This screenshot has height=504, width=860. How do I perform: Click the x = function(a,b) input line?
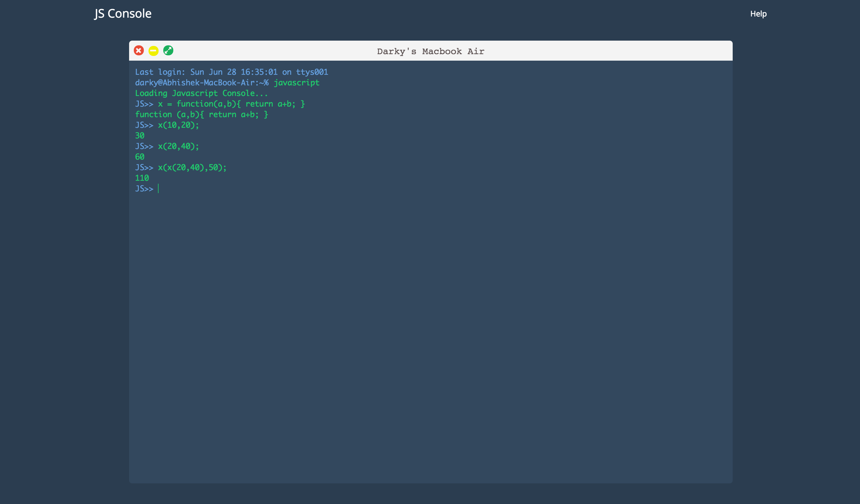231,104
